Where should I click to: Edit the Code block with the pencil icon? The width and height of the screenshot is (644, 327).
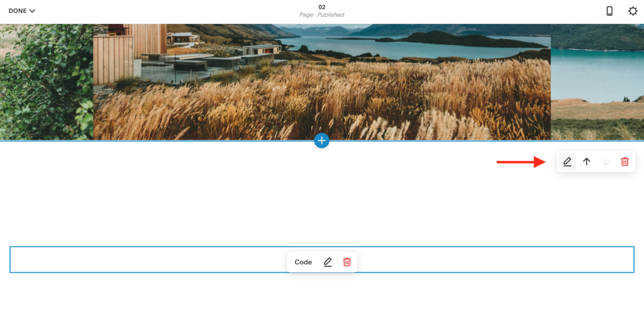[327, 262]
